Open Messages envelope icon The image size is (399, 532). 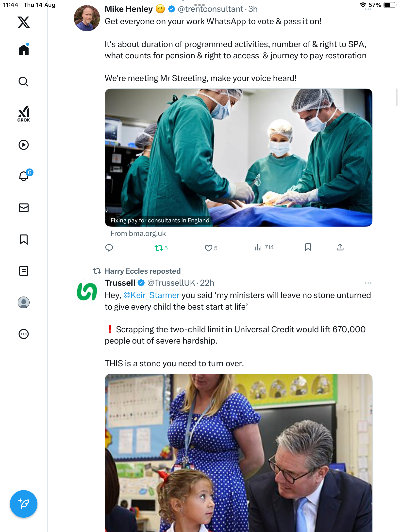click(24, 208)
